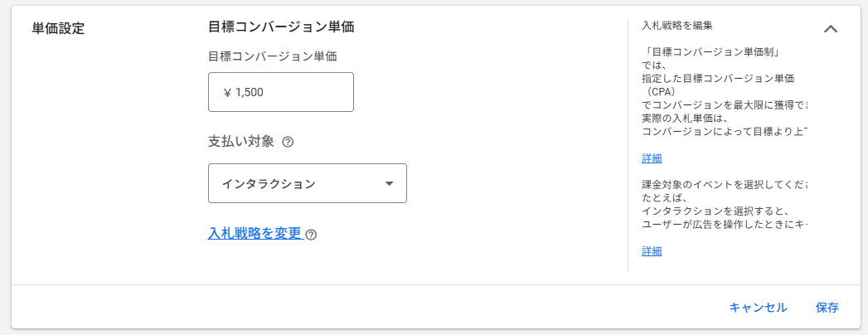
Task: Save the settings with the 保存 button
Action: coord(827,308)
